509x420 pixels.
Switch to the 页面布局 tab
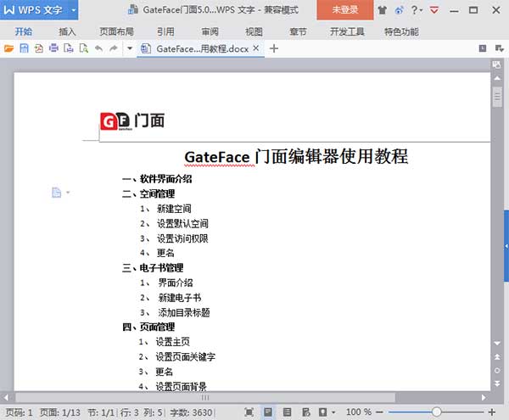click(x=116, y=31)
